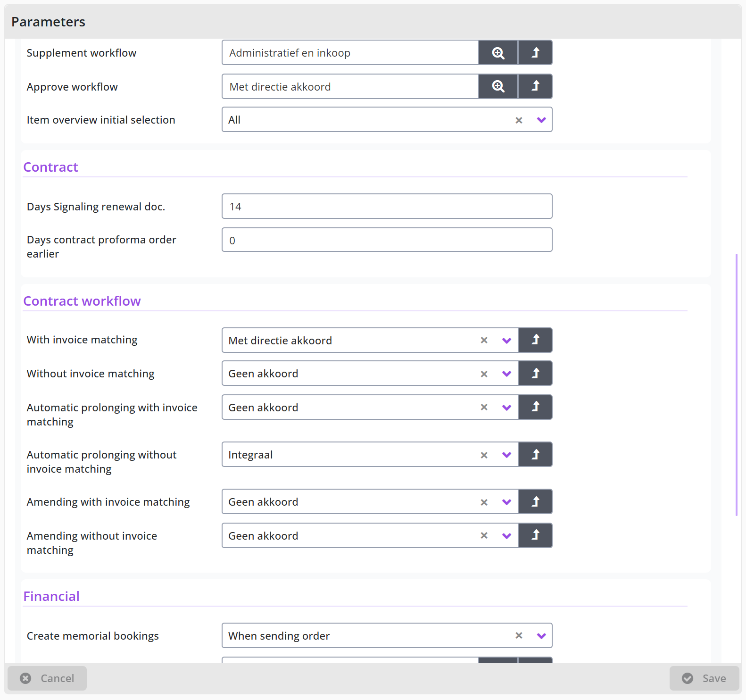Clear the Item overview initial selection value

tap(519, 120)
